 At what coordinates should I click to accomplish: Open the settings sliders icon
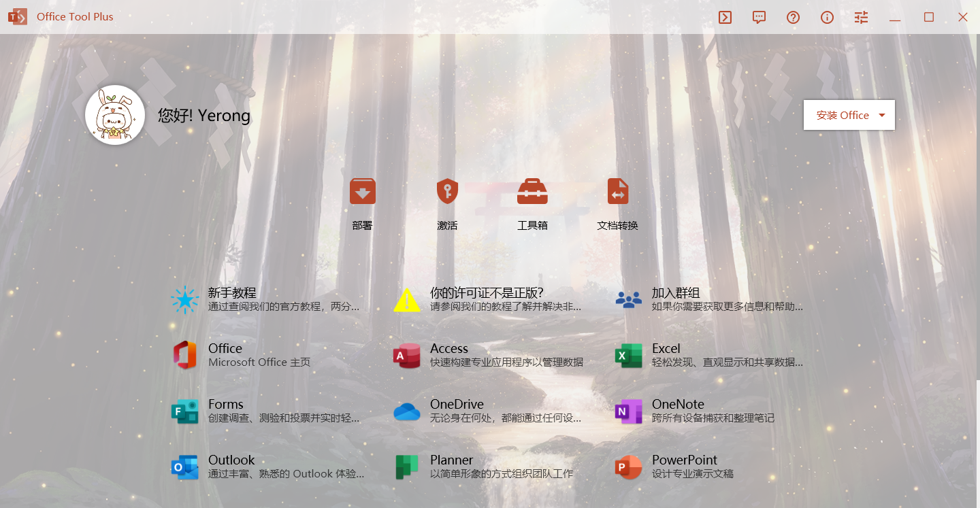click(x=861, y=18)
